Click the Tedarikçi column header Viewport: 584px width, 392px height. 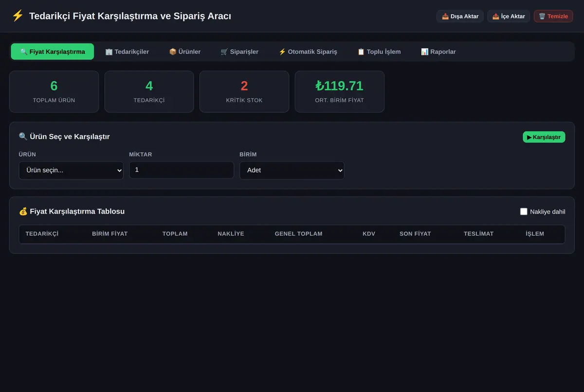tap(42, 234)
